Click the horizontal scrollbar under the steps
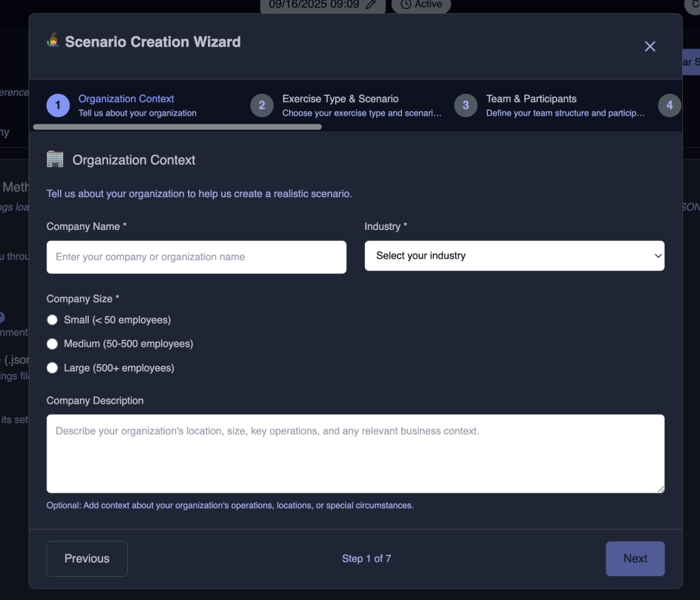This screenshot has width=700, height=600. [x=177, y=127]
